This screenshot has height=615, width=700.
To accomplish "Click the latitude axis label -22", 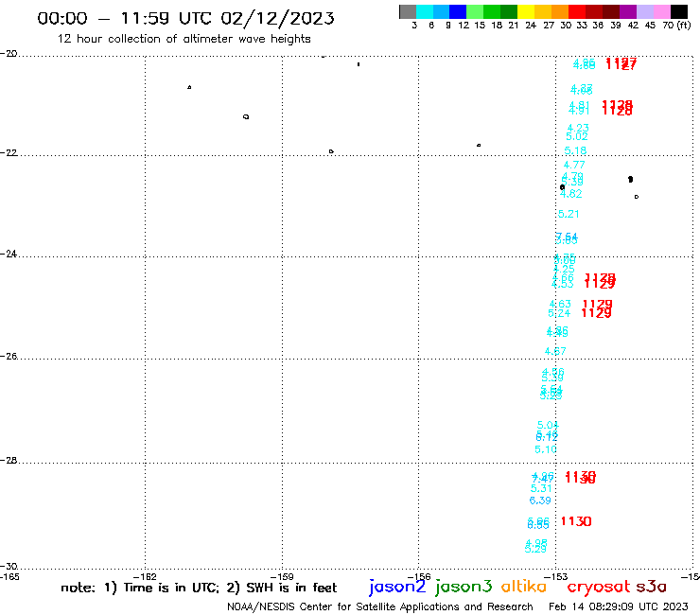I will click(9, 152).
